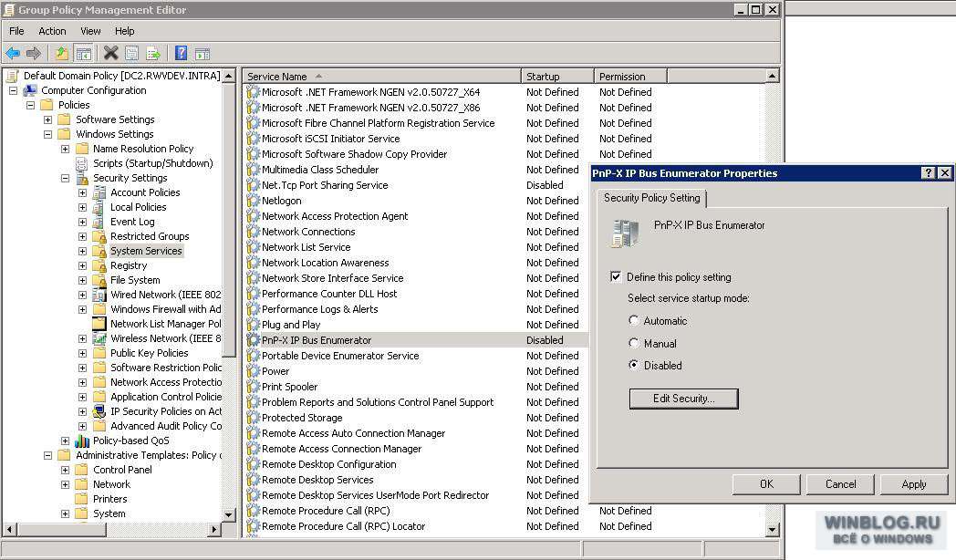
Task: Select Manual startup mode
Action: [633, 343]
